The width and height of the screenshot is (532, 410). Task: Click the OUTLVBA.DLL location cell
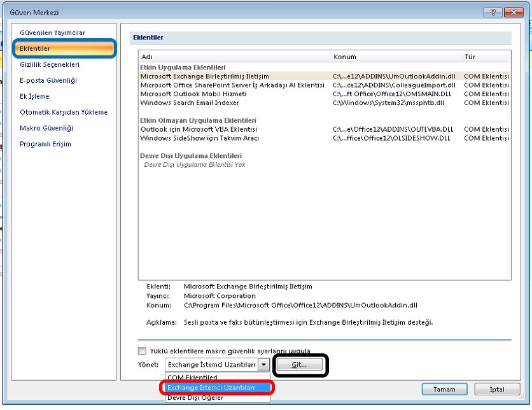pos(393,129)
